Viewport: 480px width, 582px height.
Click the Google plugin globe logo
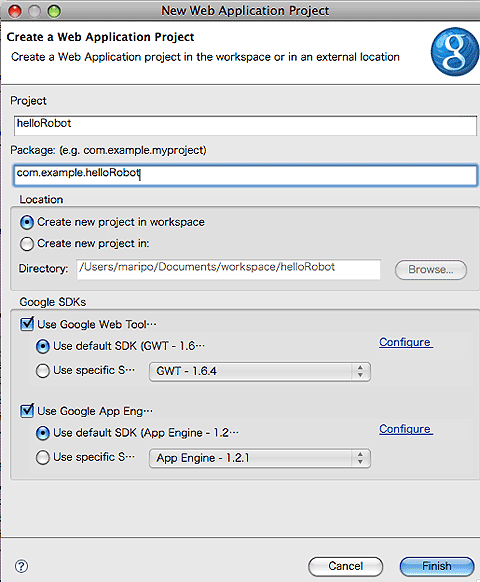(x=455, y=51)
